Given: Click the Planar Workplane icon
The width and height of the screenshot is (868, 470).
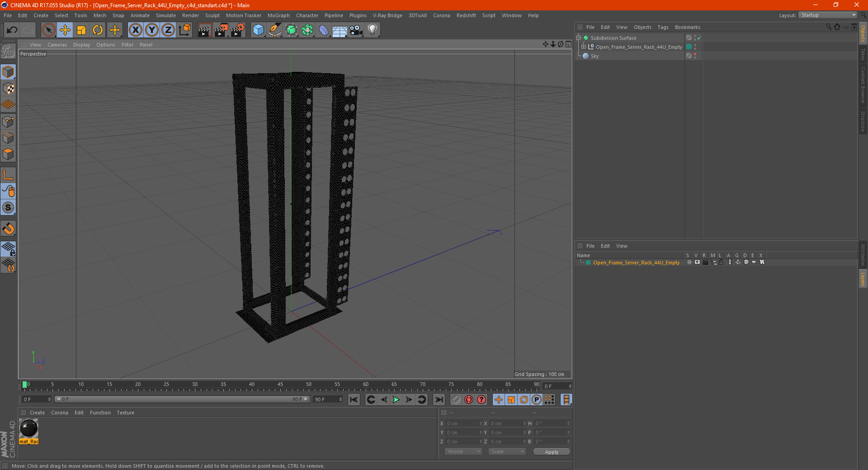Looking at the screenshot, I should (8, 265).
